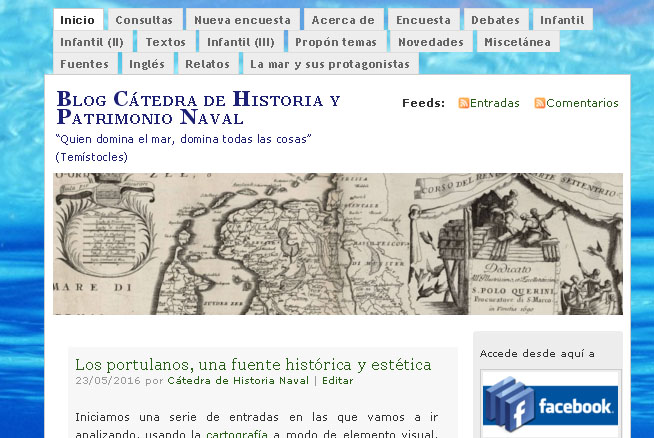Click the antique map header banner

point(338,244)
